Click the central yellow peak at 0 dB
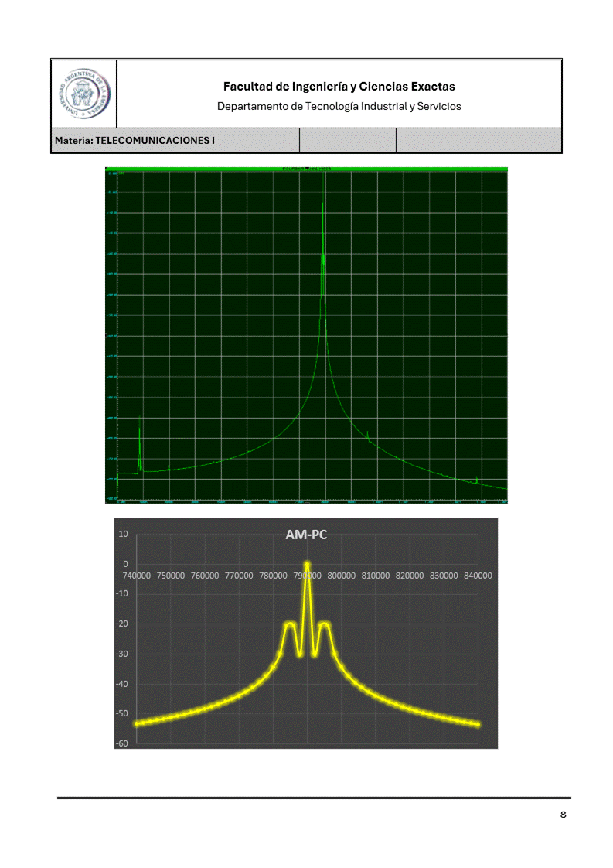 click(307, 566)
